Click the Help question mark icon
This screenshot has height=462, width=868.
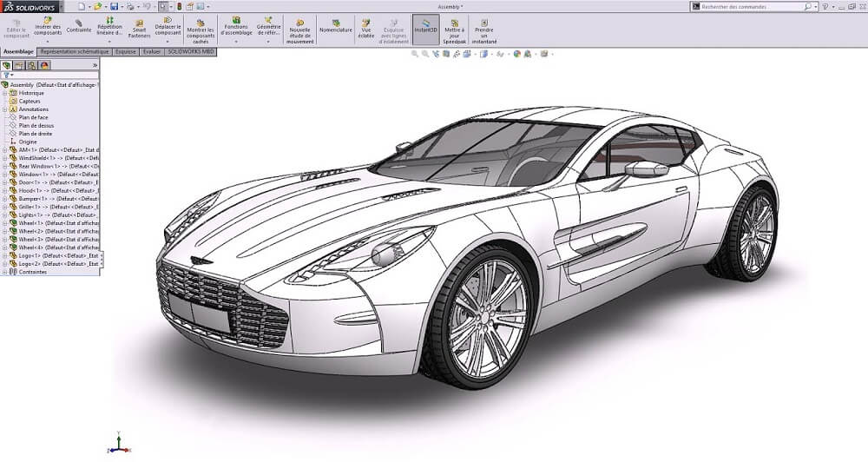[x=825, y=7]
